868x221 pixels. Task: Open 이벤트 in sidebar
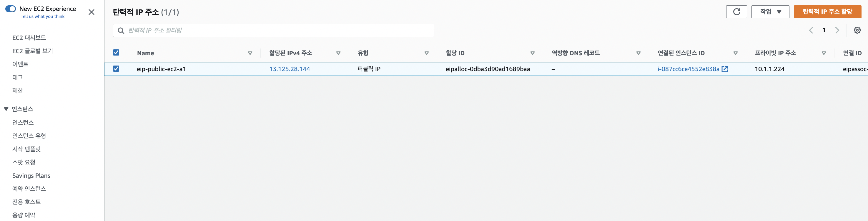(20, 64)
